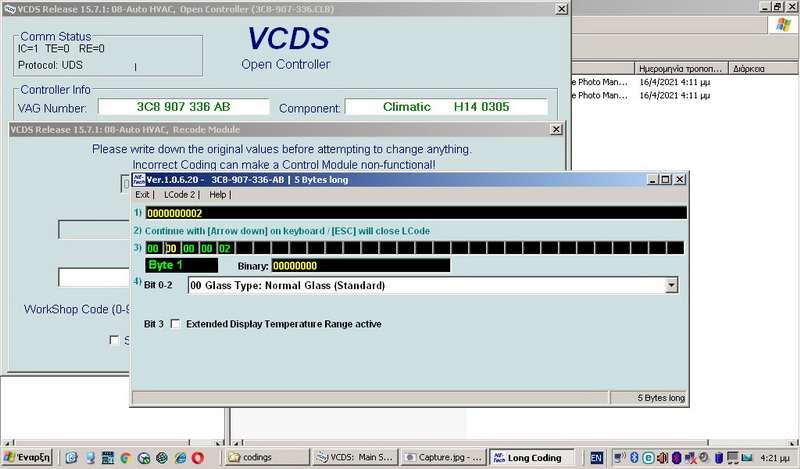Click the EN language indicator on the taskbar
Screen dimensions: 800x469
tap(596, 458)
